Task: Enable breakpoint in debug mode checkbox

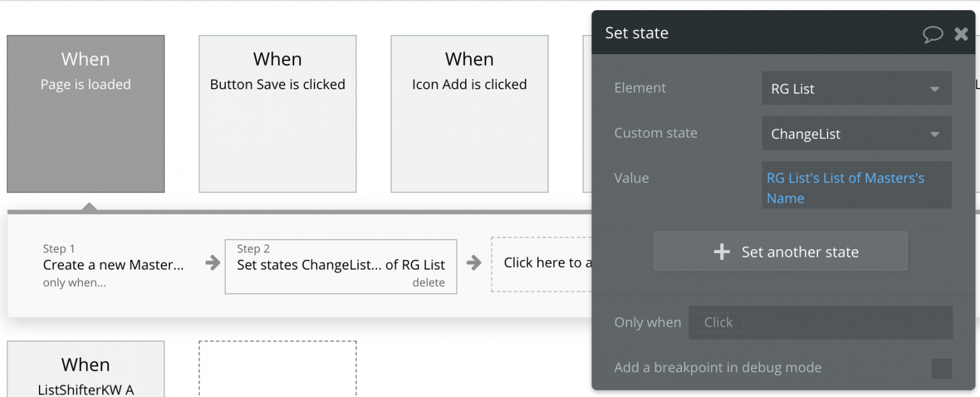Action: click(941, 368)
